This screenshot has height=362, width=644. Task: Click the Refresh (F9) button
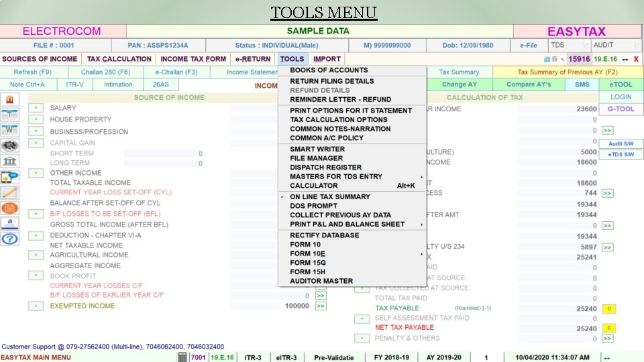(x=33, y=72)
